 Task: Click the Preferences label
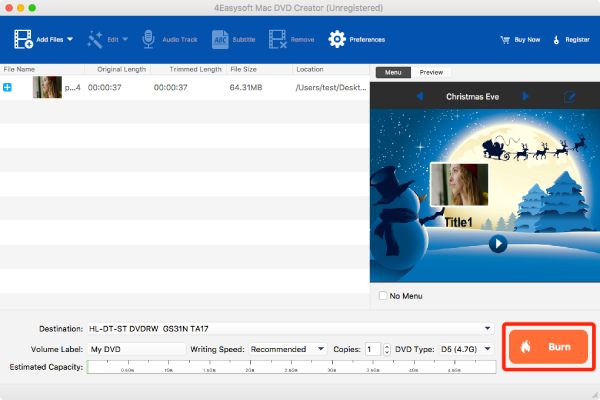tap(367, 39)
